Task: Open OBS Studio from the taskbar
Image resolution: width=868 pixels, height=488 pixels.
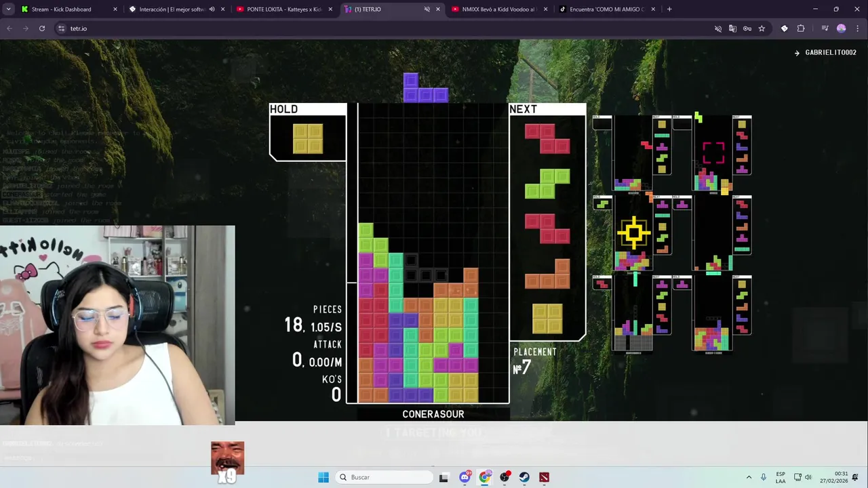Action: [x=505, y=477]
